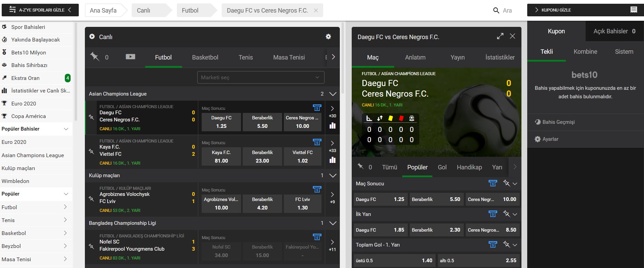Collapse the Kulüp maçları group
This screenshot has width=644, height=268.
pyautogui.click(x=333, y=175)
